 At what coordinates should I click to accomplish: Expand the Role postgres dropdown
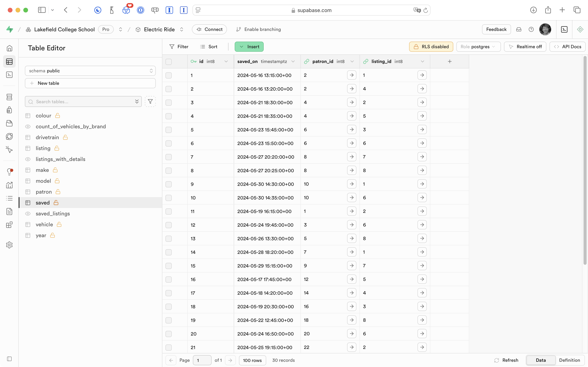tap(478, 47)
